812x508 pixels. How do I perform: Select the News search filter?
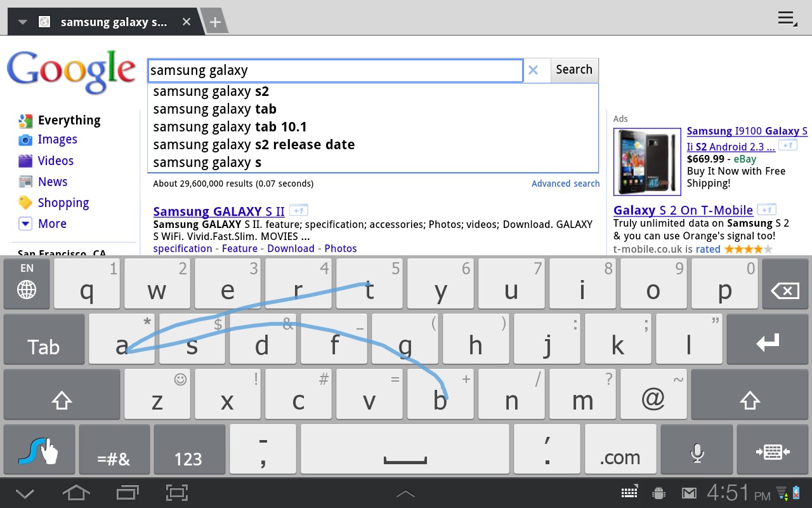coord(53,182)
